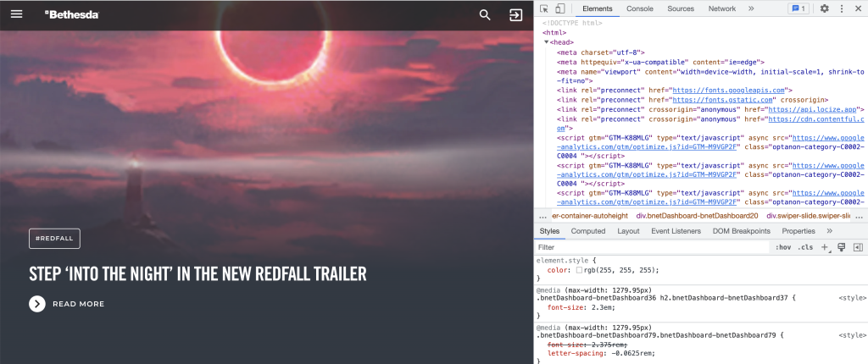Click the circular arrow beside Read More
Viewport: 868px width, 364px height.
[37, 304]
